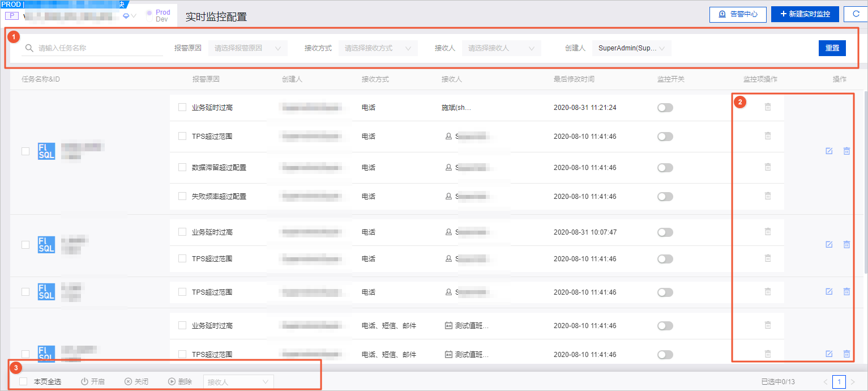
Task: Open the 告警中心 alert center
Action: [738, 14]
